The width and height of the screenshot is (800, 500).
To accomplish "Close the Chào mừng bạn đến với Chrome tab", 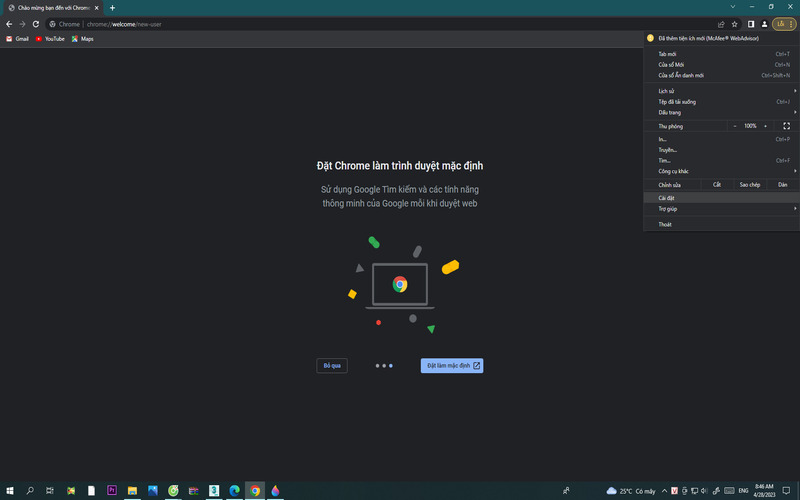I will point(96,8).
